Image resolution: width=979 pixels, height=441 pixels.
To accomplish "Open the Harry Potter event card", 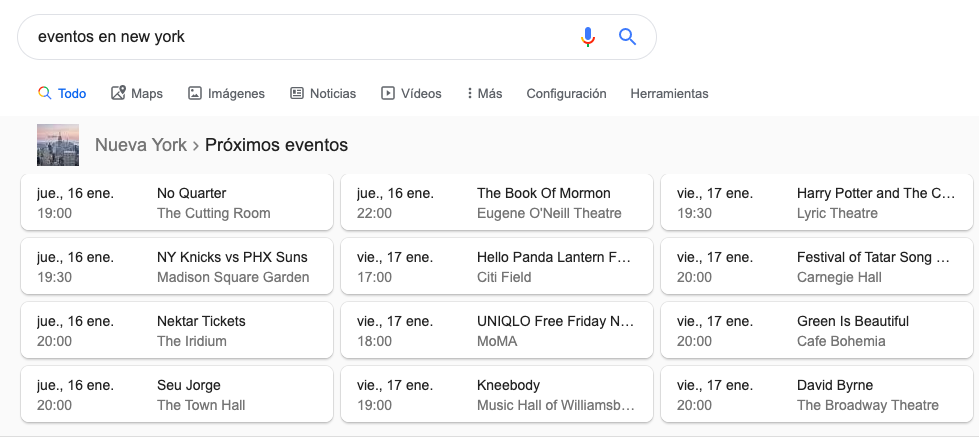I will tap(817, 202).
